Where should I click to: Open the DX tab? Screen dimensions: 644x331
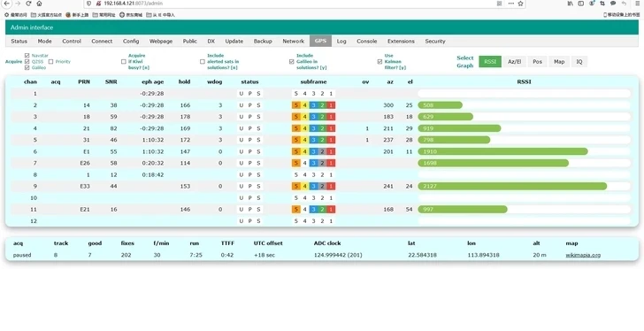[x=211, y=41]
